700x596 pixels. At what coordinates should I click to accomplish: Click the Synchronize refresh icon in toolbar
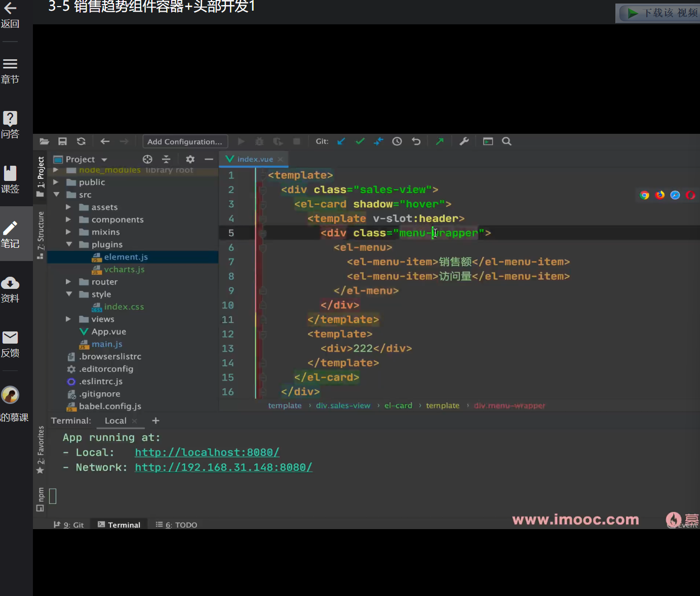tap(81, 141)
